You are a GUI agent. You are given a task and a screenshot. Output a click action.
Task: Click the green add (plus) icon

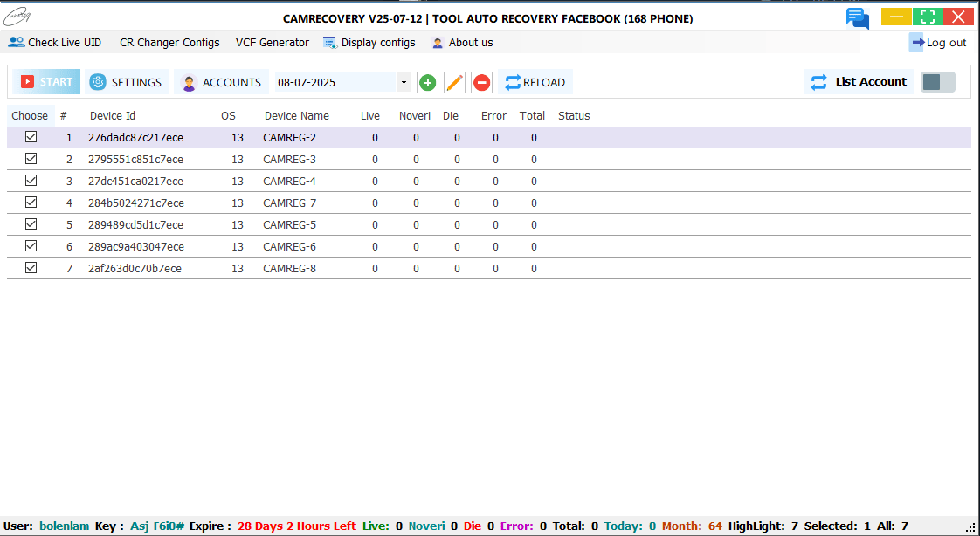pos(427,82)
